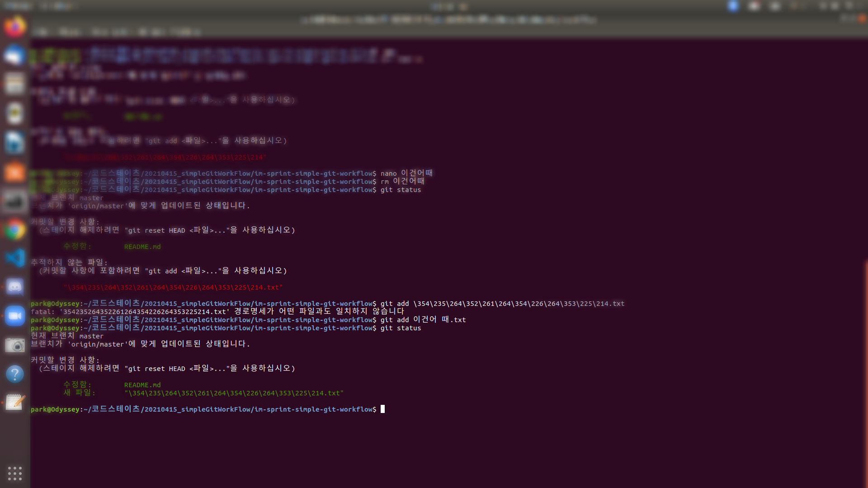The image size is (868, 488).
Task: Open Firefox from the dock
Action: point(15,27)
